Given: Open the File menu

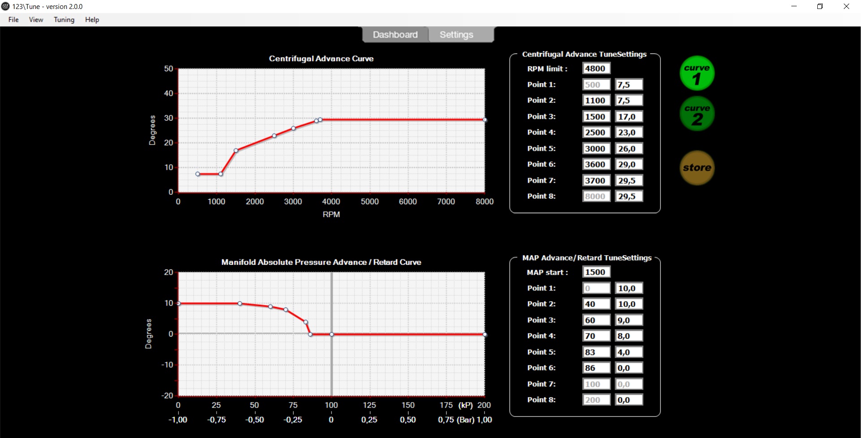Looking at the screenshot, I should (x=13, y=20).
